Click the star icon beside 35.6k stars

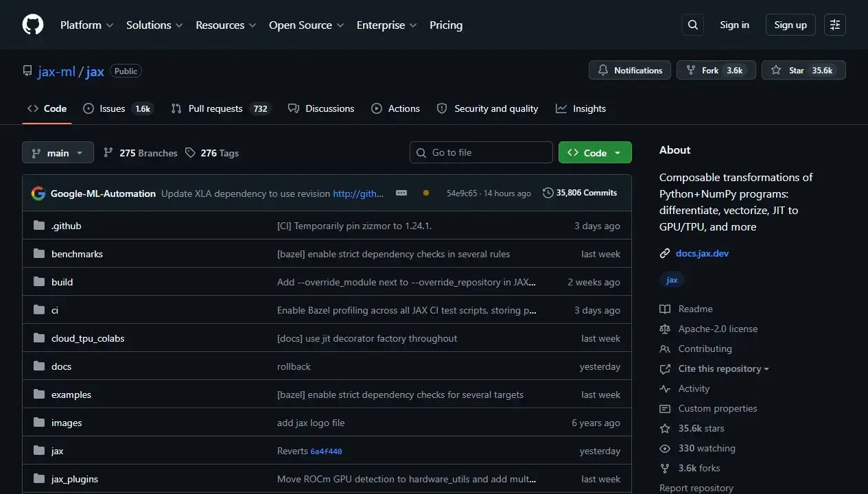664,429
